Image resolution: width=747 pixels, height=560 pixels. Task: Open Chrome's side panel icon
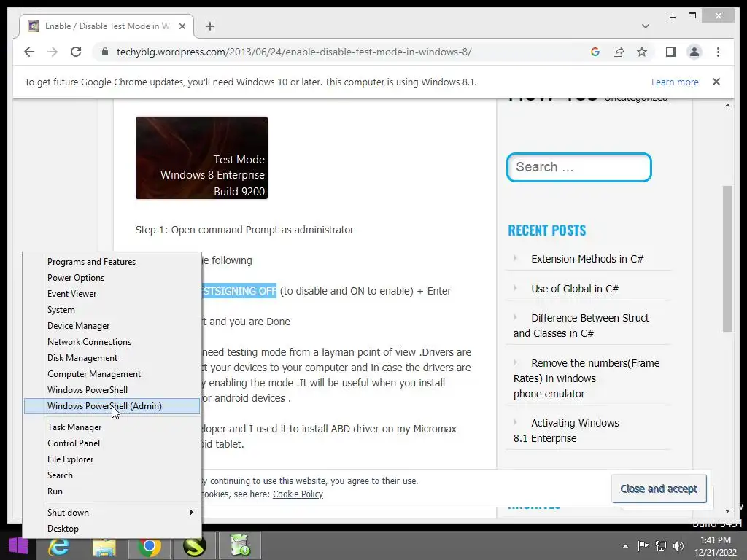(671, 52)
